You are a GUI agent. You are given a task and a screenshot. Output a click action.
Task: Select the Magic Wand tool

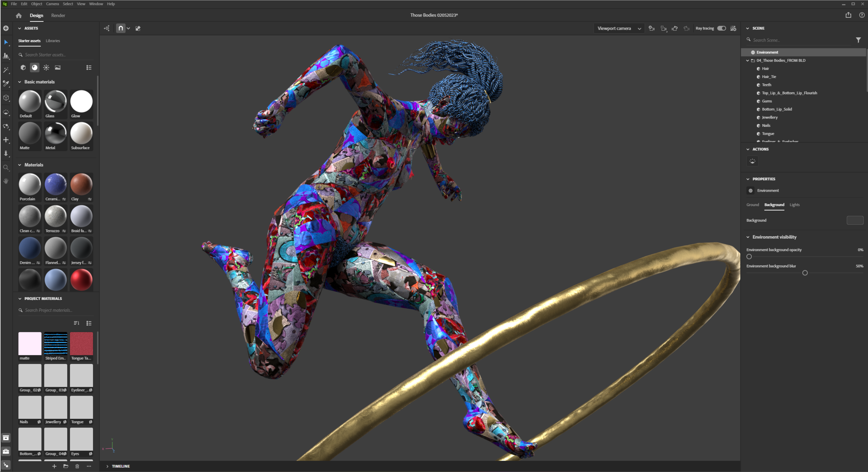6,70
